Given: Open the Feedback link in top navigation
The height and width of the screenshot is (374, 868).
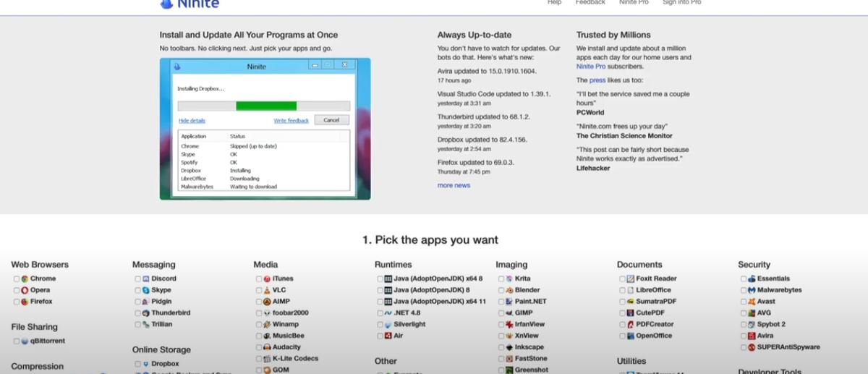Looking at the screenshot, I should pos(590,3).
